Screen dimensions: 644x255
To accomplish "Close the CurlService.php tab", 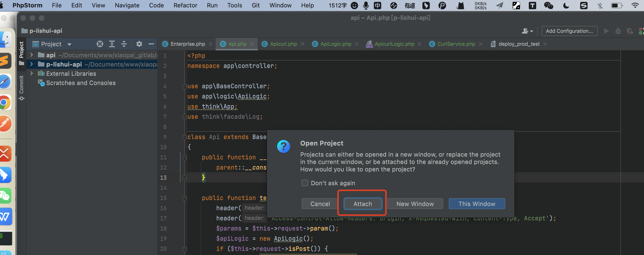I will (480, 44).
